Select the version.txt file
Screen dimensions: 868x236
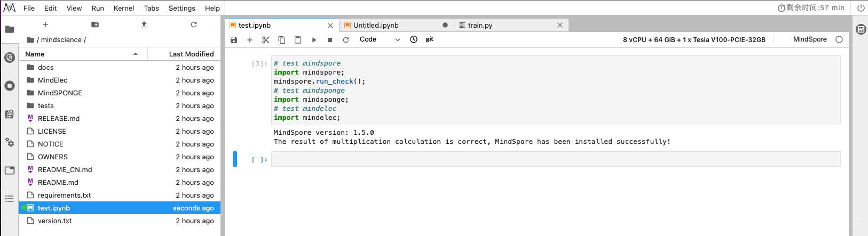(120, 221)
